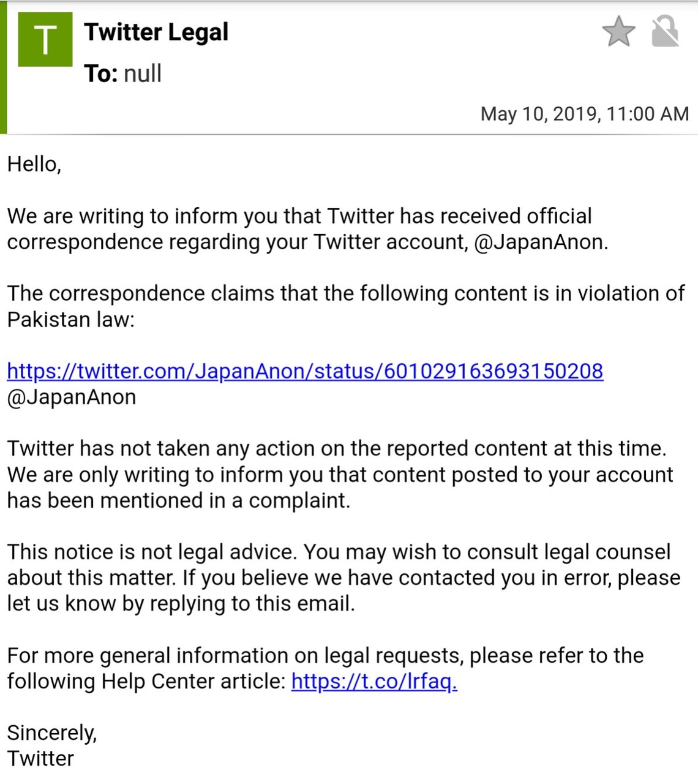Click the green vertical bar on the left edge
Screen dimensions: 698x784
pyautogui.click(x=3, y=67)
